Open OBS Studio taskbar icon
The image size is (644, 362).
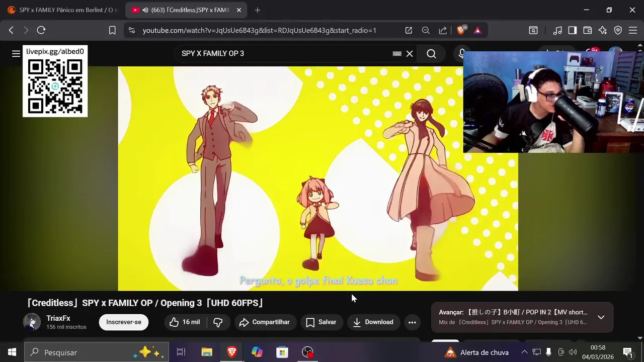pos(307,352)
